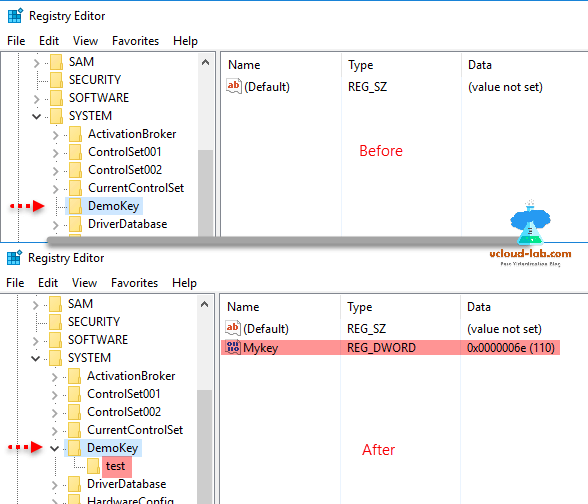Select CurrentControlSet folder icon in top window
Image resolution: width=588 pixels, height=504 pixels.
point(76,188)
